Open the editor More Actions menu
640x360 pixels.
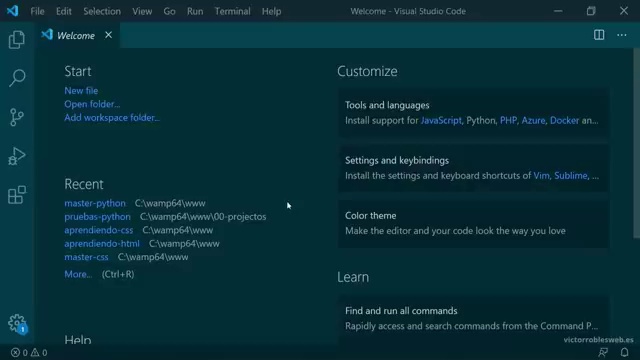coord(622,35)
